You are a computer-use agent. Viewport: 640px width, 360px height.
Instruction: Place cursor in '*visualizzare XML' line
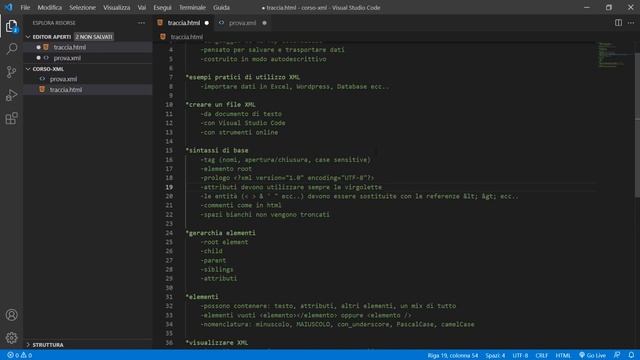217,342
